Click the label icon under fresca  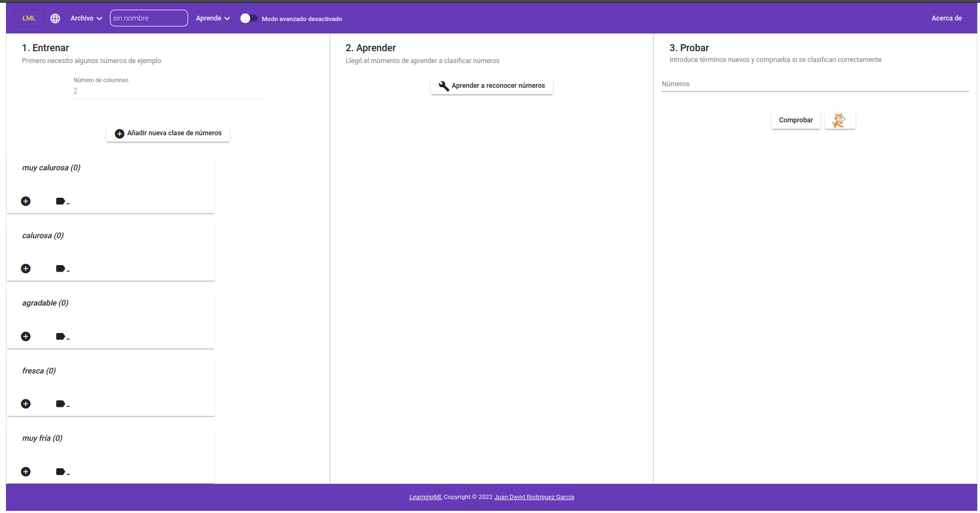pyautogui.click(x=61, y=404)
